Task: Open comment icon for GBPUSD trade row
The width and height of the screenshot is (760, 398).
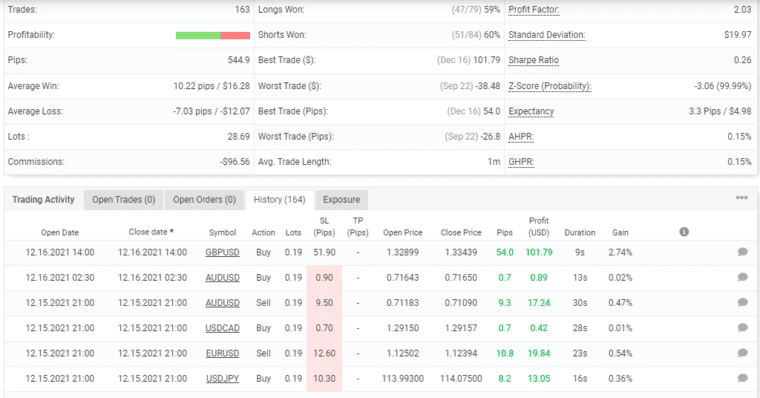Action: (742, 252)
